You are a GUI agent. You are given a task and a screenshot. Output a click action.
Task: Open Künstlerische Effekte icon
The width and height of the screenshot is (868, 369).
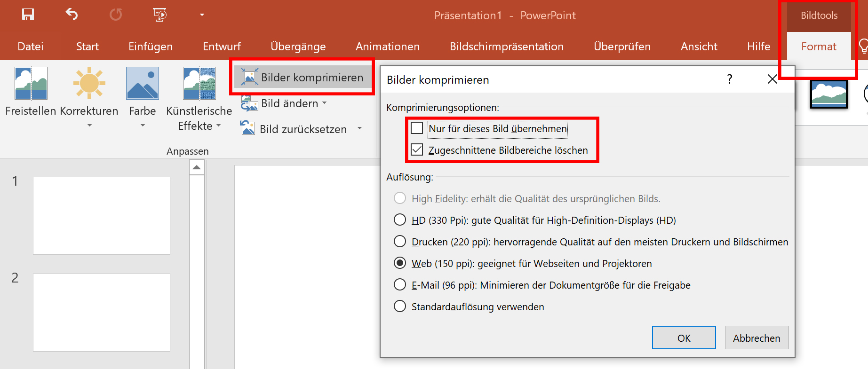pos(199,83)
